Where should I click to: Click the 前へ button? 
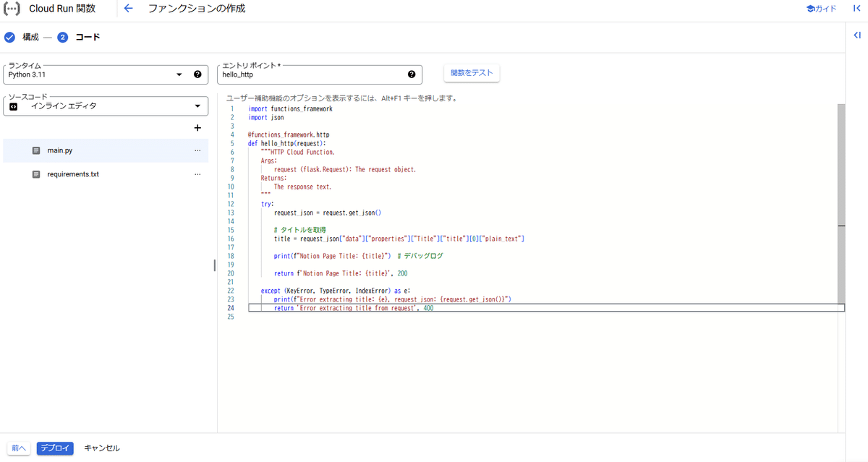tap(20, 448)
